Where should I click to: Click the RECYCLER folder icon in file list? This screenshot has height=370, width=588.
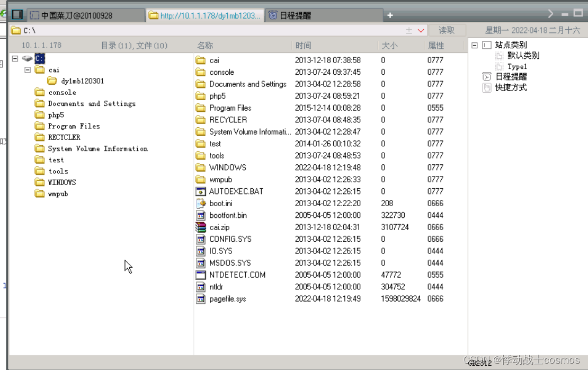point(201,120)
